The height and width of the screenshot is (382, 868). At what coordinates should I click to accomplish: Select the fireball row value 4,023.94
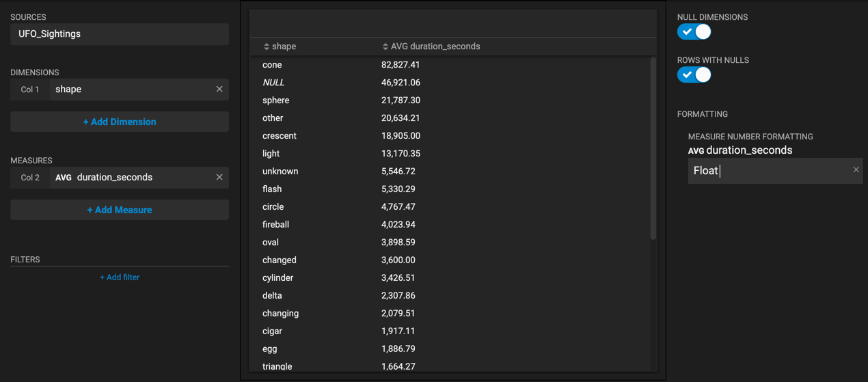point(398,225)
